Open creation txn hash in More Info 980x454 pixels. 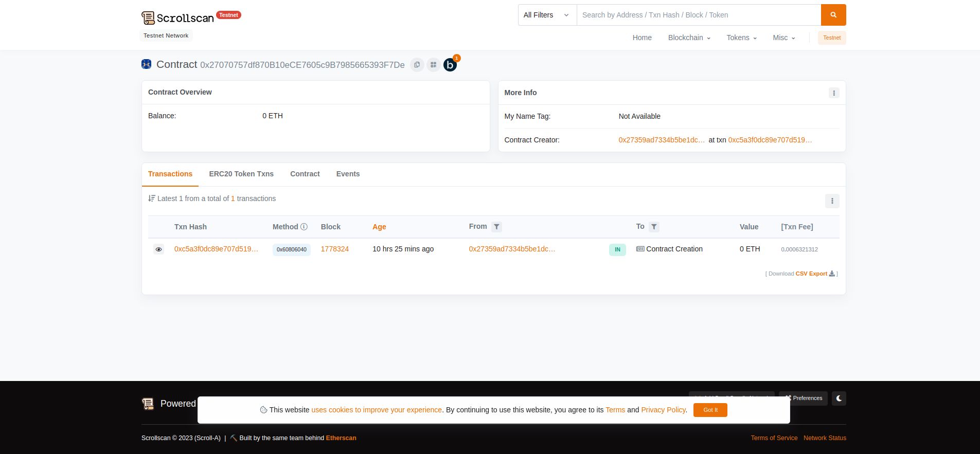tap(770, 140)
